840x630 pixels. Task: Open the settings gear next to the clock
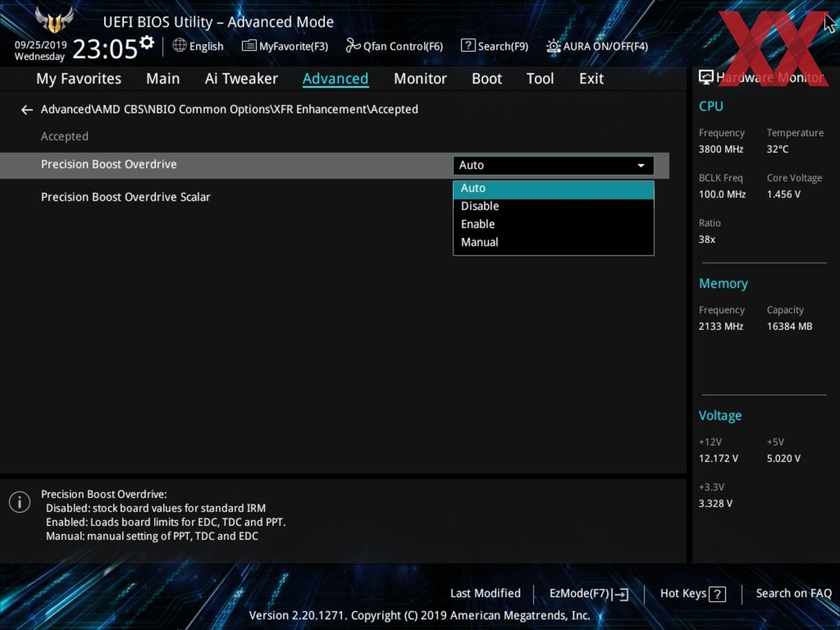click(146, 43)
